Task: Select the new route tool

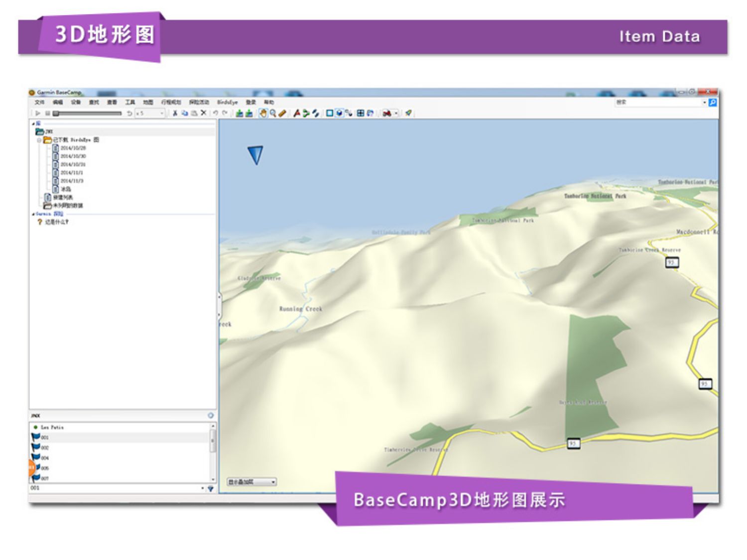Action: pos(306,113)
